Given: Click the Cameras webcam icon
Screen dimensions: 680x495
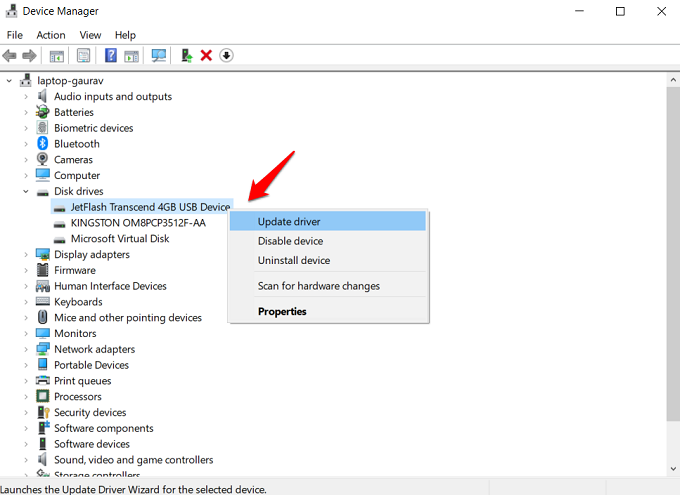Looking at the screenshot, I should pos(42,159).
